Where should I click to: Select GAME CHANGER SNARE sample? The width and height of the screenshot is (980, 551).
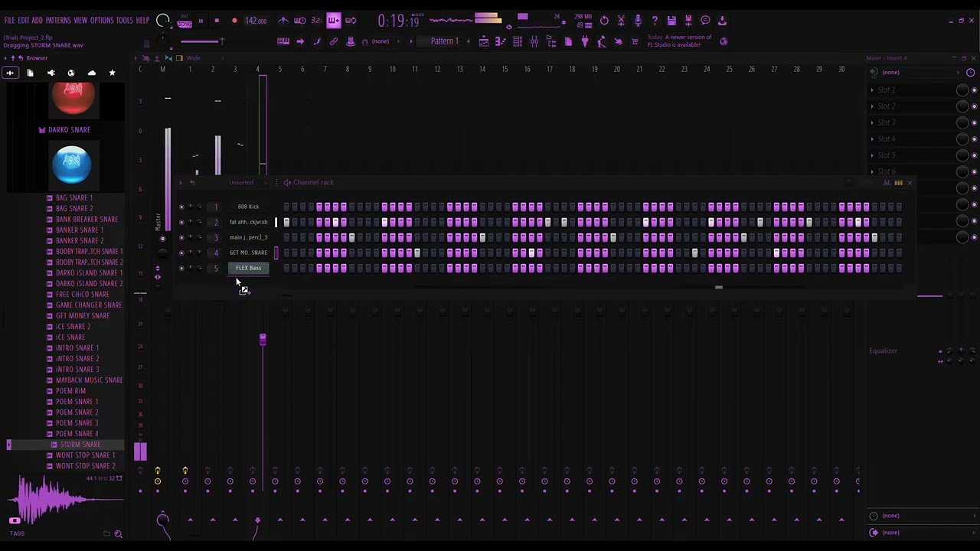(89, 305)
